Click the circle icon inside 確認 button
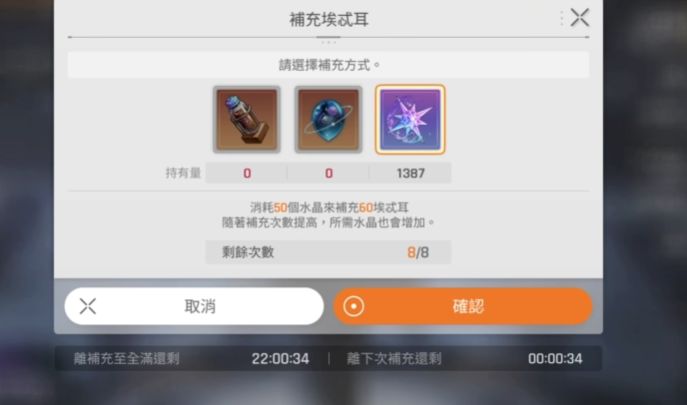 coord(354,306)
